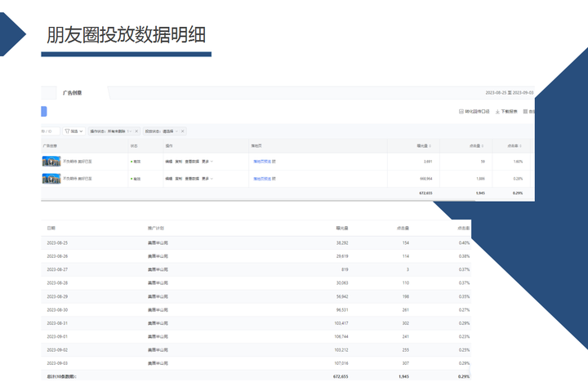Click the 转化归因口径 icon
588x391 pixels.
point(462,111)
